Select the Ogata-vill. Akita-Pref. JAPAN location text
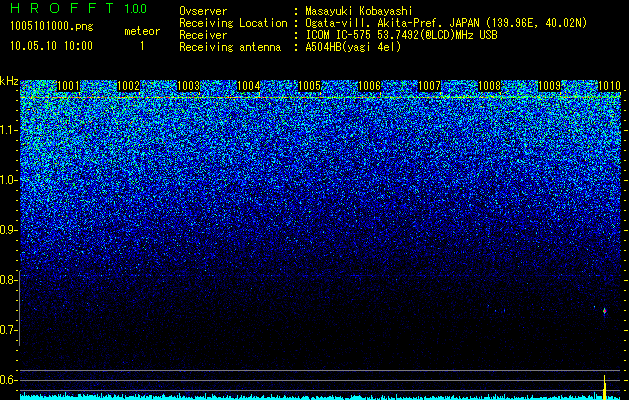629x400 pixels. point(446,23)
